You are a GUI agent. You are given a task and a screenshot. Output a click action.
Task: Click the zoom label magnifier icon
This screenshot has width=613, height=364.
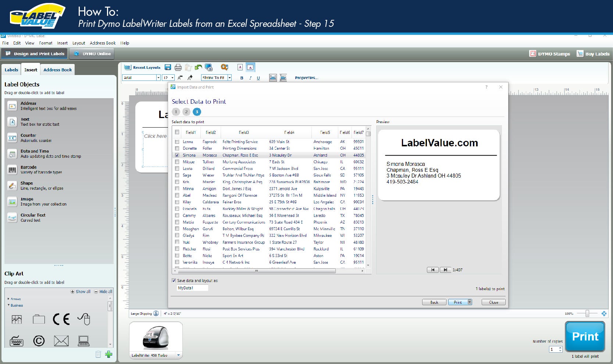(224, 67)
